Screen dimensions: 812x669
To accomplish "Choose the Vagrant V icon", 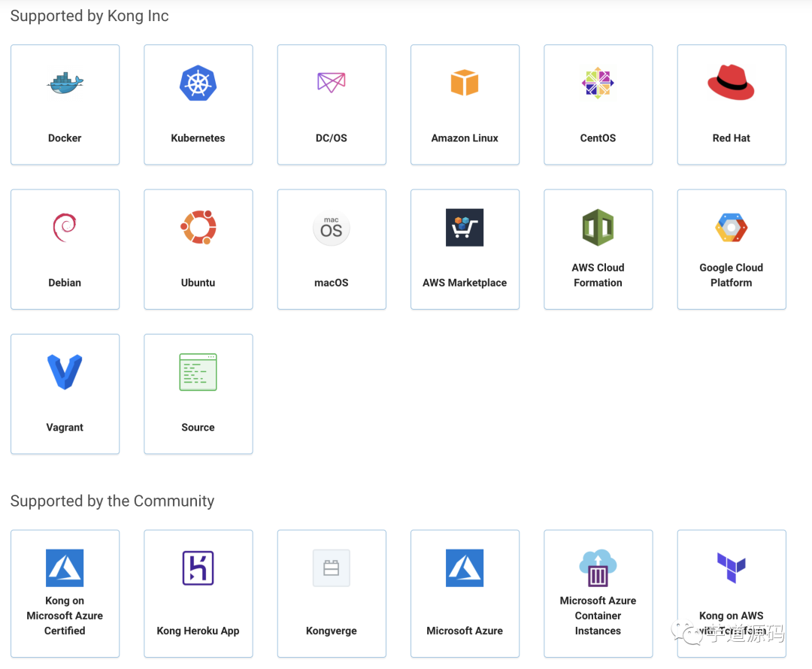I will [x=65, y=372].
